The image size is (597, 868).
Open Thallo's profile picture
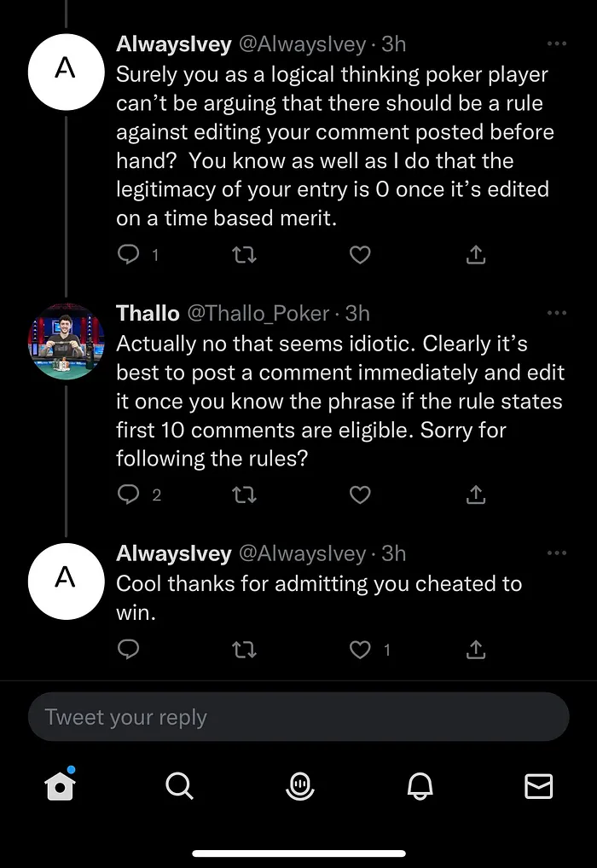pos(66,340)
